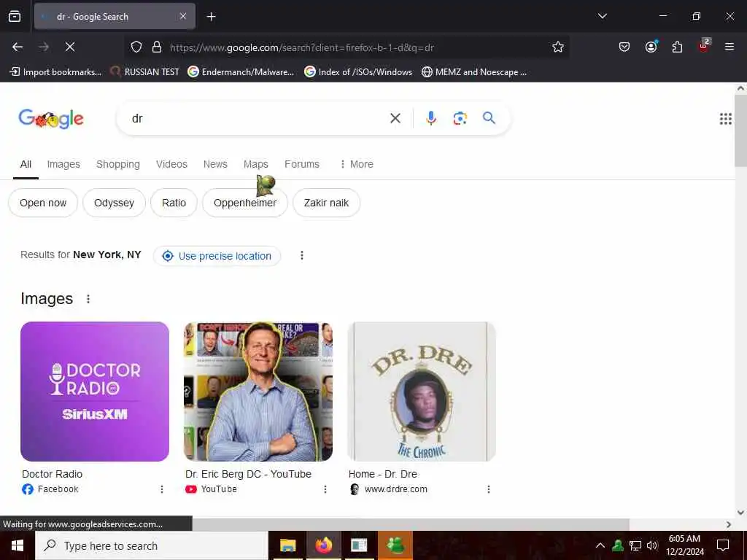This screenshot has height=560, width=747.
Task: Submit search with magnifier icon
Action: tap(489, 118)
